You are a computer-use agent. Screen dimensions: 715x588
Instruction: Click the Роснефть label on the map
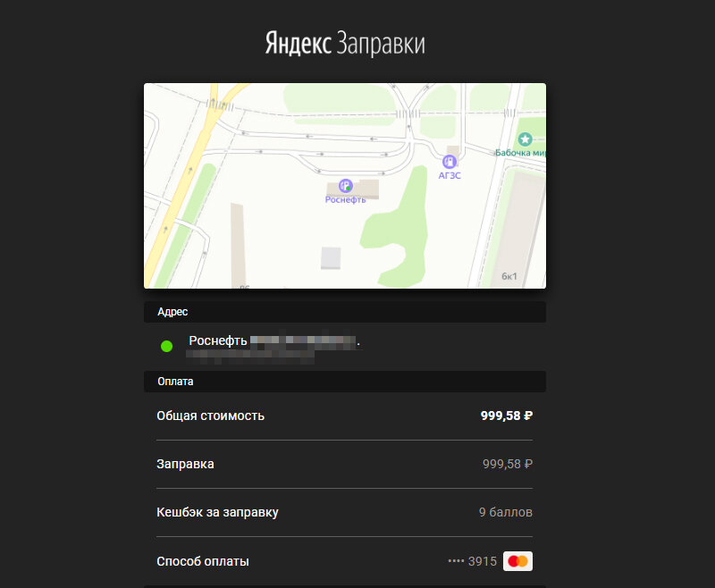pos(345,199)
